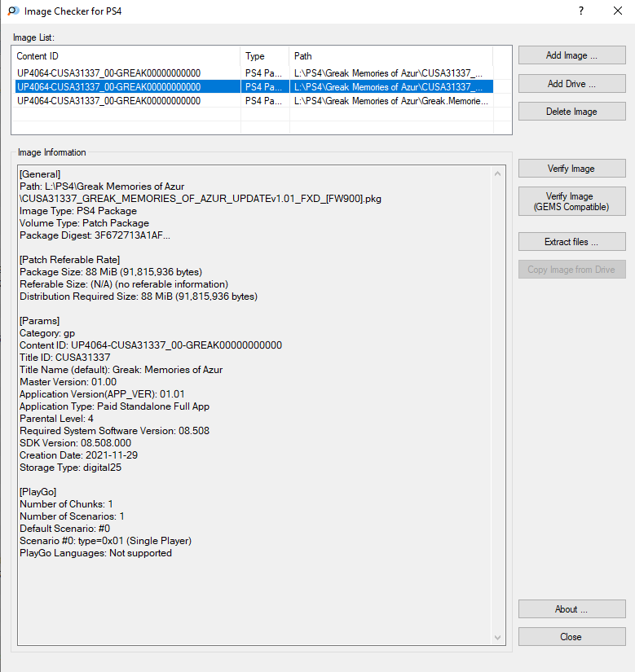This screenshot has height=672, width=635.
Task: Click the [General] section heading
Action: (40, 174)
